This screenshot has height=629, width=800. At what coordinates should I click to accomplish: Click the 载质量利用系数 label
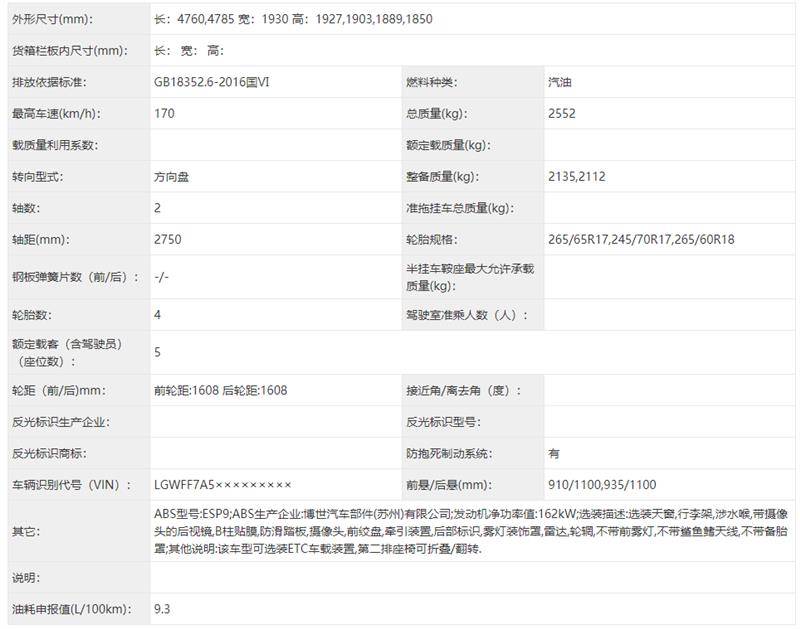[x=55, y=145]
